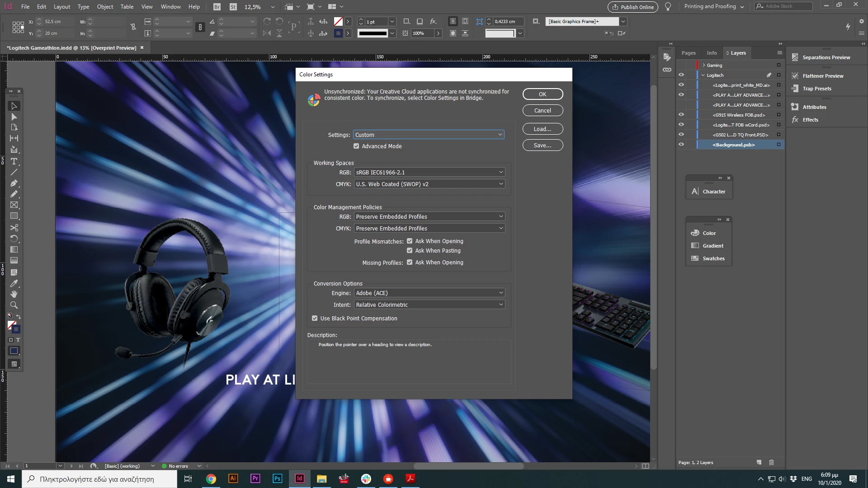Select the Scissors tool
The height and width of the screenshot is (488, 868).
(14, 227)
